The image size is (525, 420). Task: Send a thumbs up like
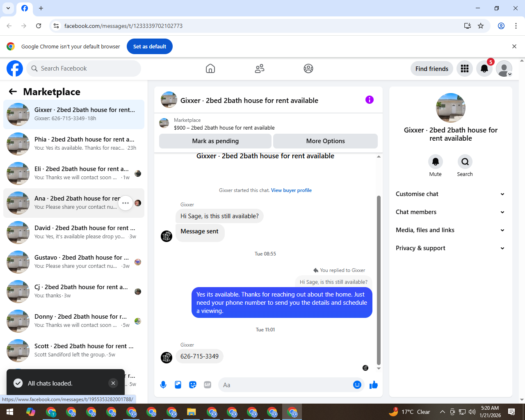pyautogui.click(x=374, y=385)
